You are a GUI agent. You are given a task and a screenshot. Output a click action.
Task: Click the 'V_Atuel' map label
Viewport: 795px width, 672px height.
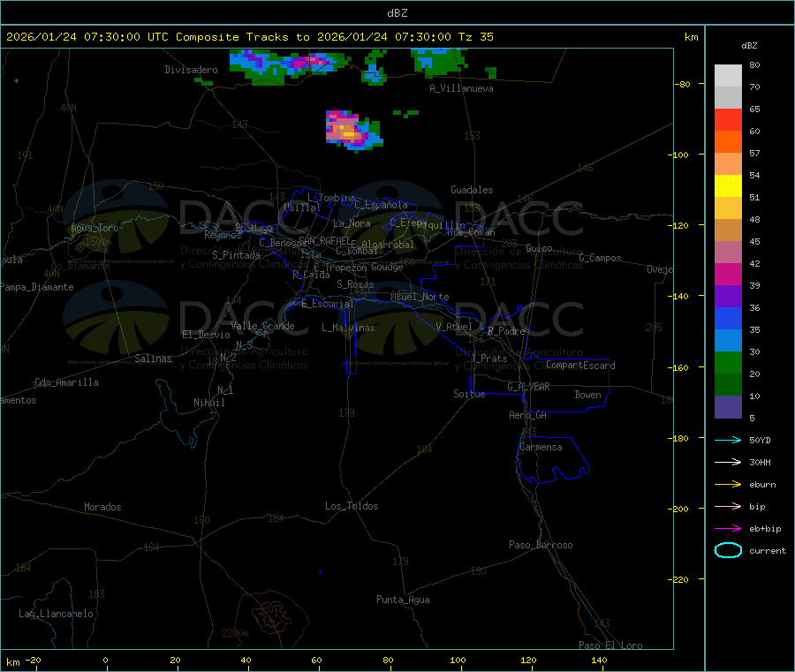(x=454, y=327)
